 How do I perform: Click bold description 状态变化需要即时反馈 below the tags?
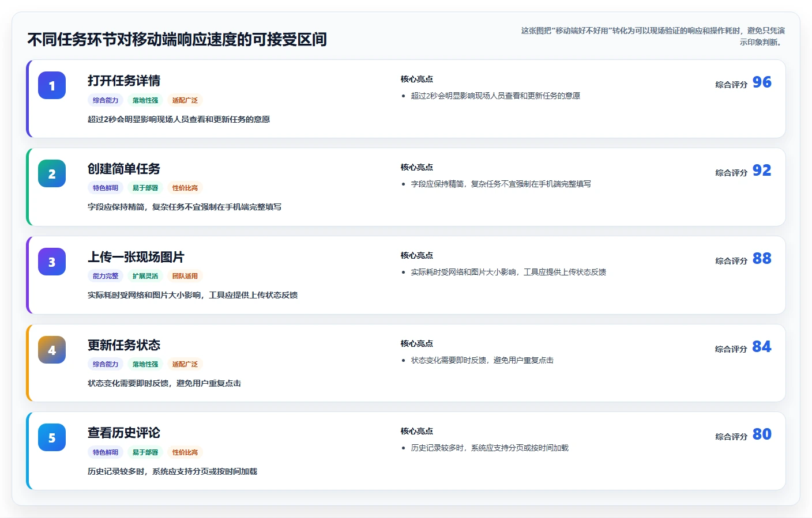coord(164,383)
